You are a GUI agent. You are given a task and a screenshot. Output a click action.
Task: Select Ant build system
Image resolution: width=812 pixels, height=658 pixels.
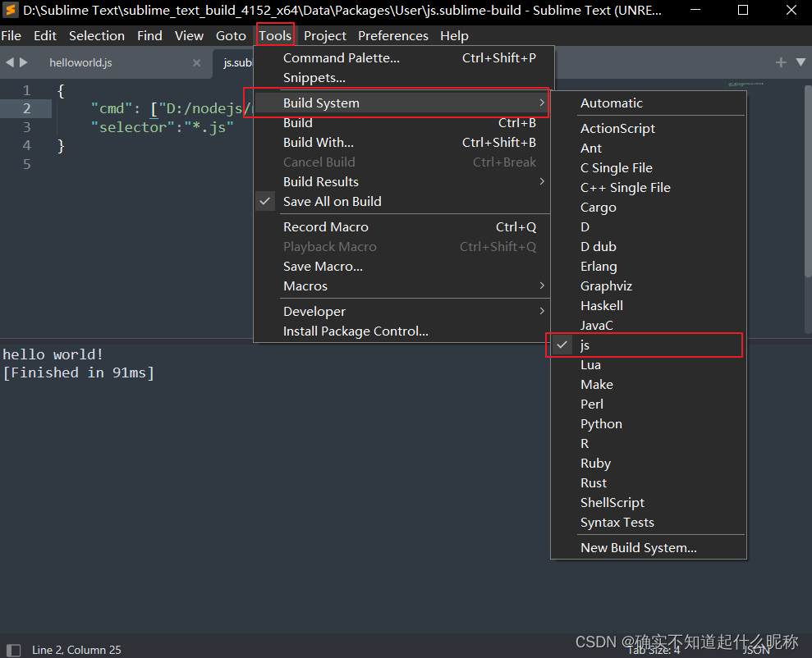(x=649, y=148)
